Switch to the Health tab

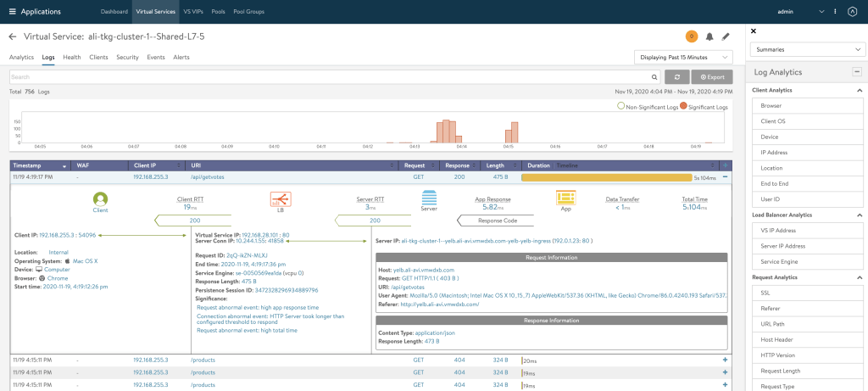(72, 57)
